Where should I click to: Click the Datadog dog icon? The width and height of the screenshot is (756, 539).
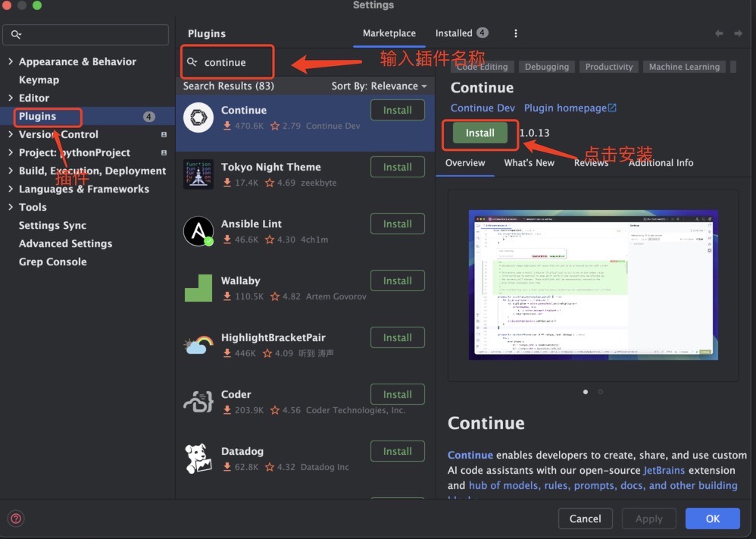198,459
